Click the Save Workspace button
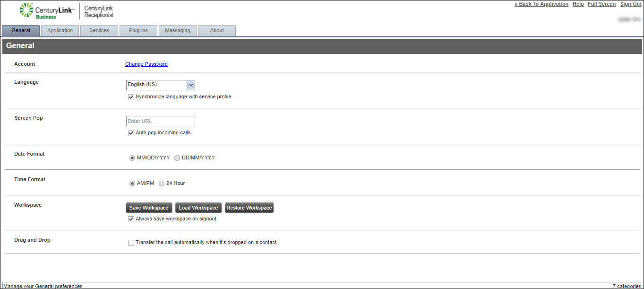This screenshot has width=644, height=289. point(149,208)
